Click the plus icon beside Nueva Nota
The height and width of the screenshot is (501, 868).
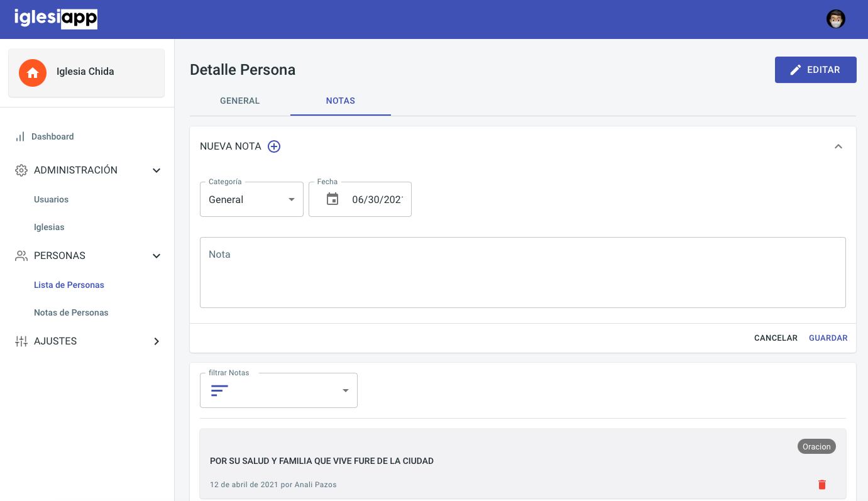(x=274, y=146)
